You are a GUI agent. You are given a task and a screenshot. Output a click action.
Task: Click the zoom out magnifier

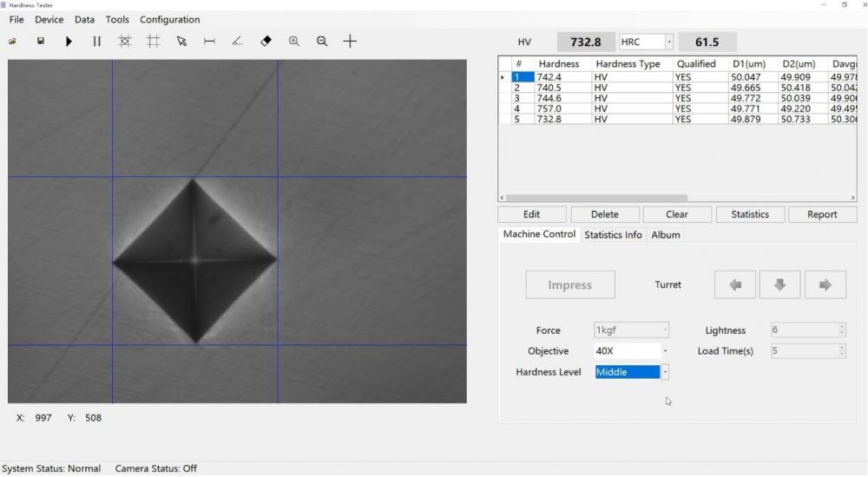[x=322, y=42]
